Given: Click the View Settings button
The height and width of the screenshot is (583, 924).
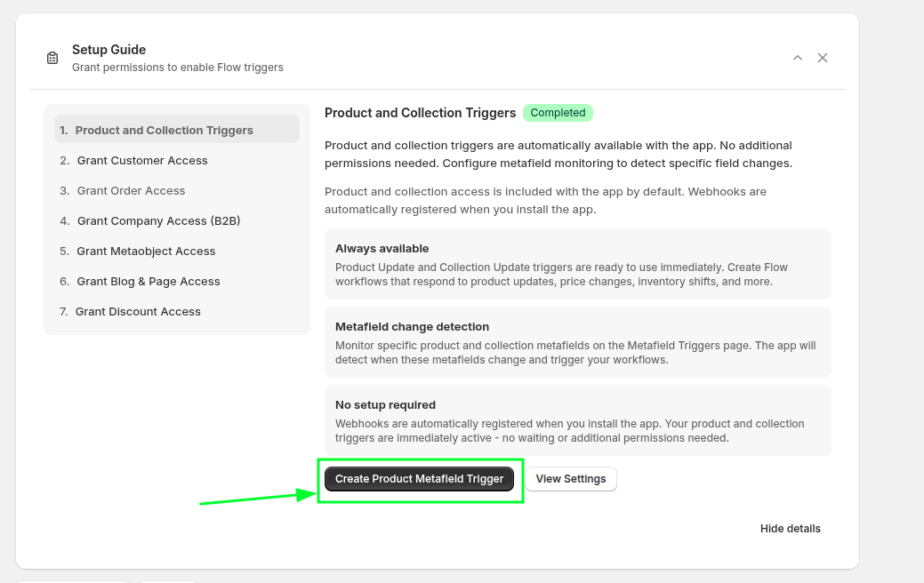Looking at the screenshot, I should 571,479.
